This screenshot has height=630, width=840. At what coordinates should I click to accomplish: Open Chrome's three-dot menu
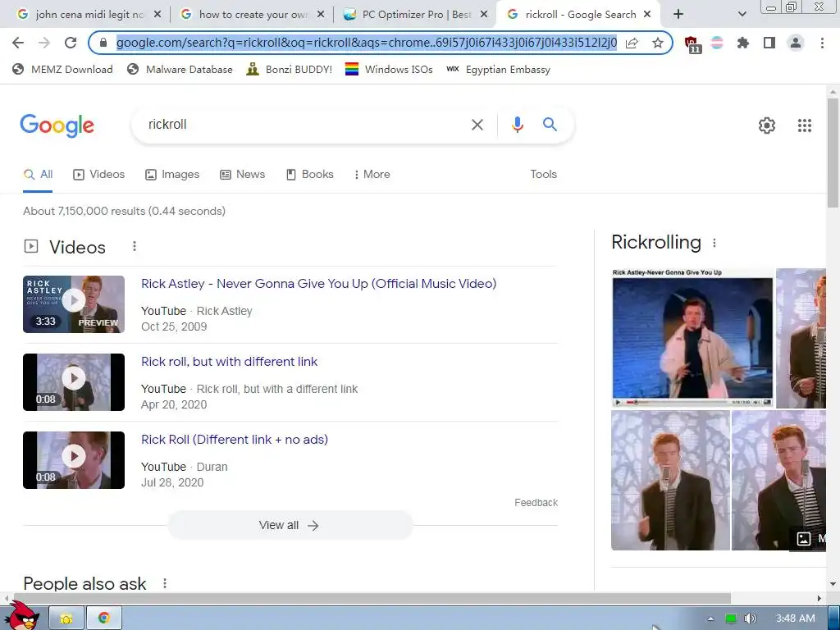pos(822,43)
